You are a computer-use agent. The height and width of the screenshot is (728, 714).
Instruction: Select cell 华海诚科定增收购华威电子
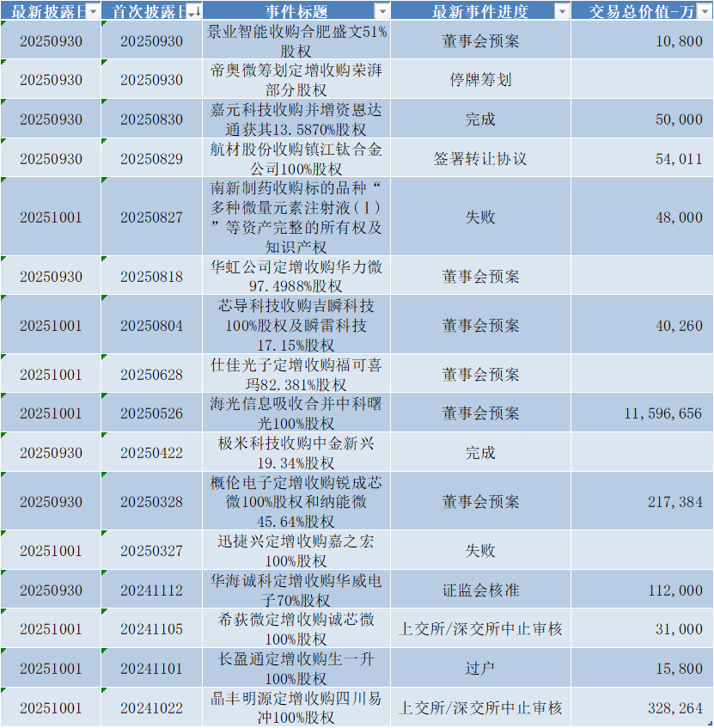(x=296, y=590)
